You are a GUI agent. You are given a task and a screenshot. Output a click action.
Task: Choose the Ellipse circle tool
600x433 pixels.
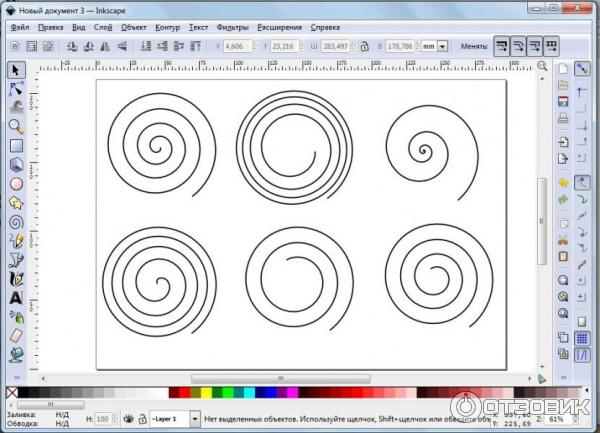(x=16, y=184)
